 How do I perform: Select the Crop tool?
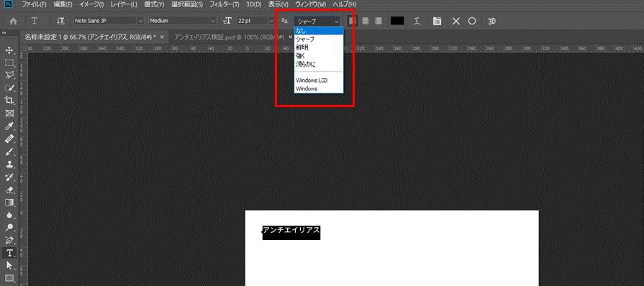click(x=9, y=101)
